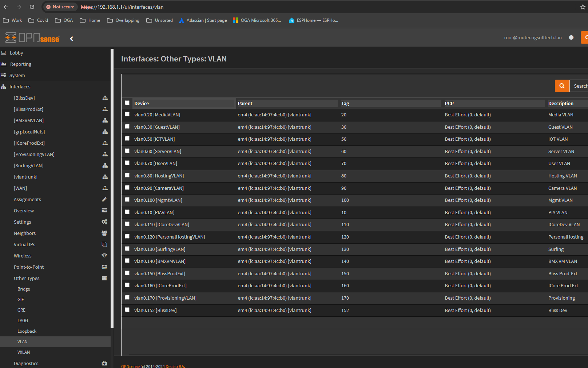Screen dimensions: 588x368
Task: Open the ESPHome bookmark
Action: click(313, 20)
